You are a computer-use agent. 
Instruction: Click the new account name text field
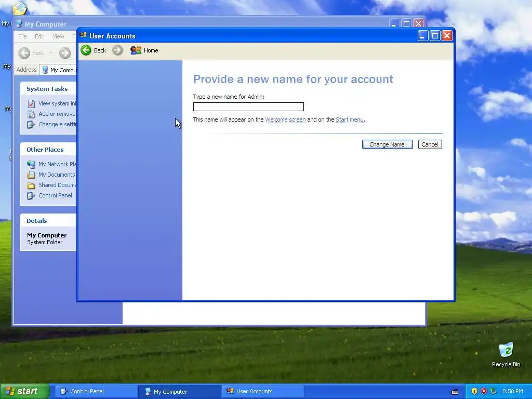(248, 107)
